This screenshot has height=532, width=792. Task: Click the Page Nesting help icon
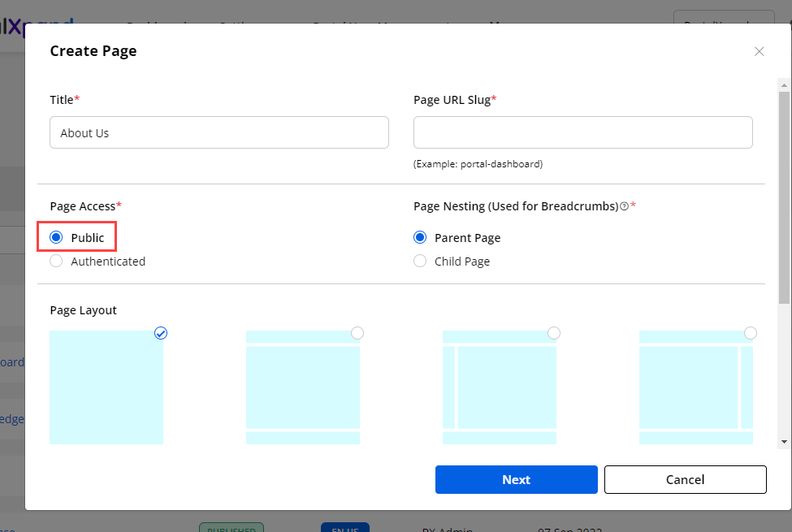tap(624, 206)
